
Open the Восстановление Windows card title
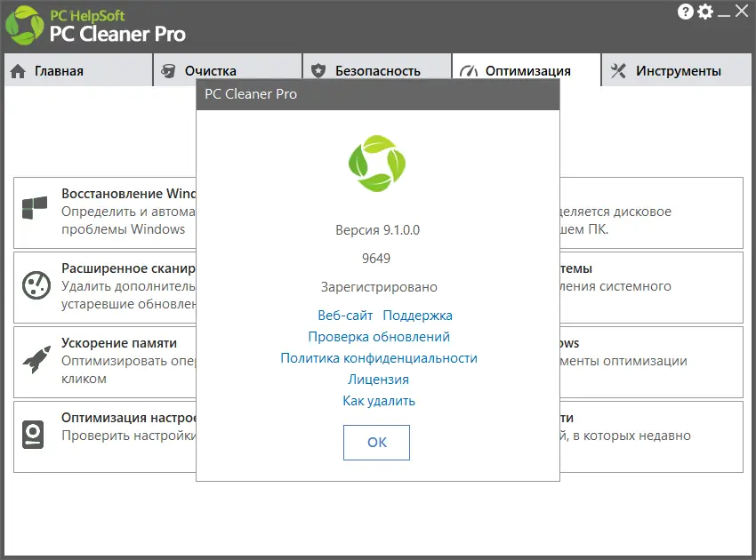coord(129,193)
